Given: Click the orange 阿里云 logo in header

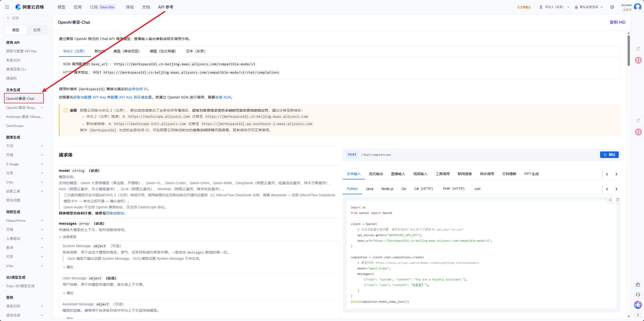Looking at the screenshot, I should [x=524, y=7].
